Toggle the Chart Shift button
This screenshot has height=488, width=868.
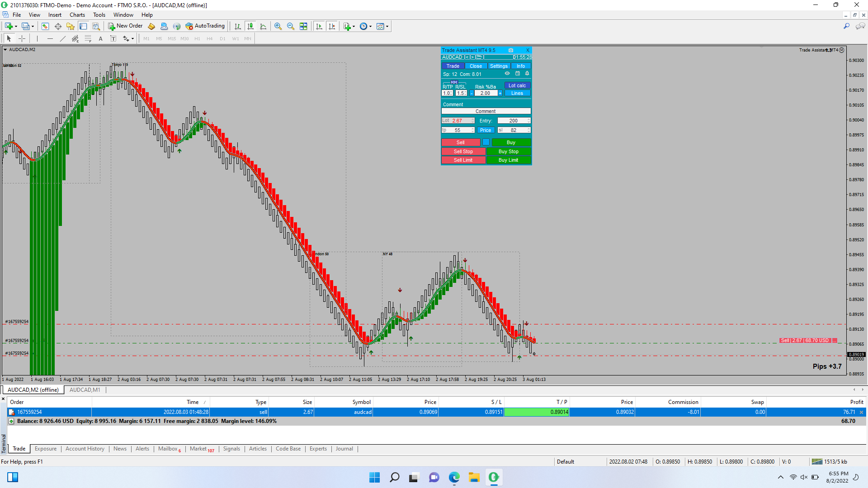point(332,26)
